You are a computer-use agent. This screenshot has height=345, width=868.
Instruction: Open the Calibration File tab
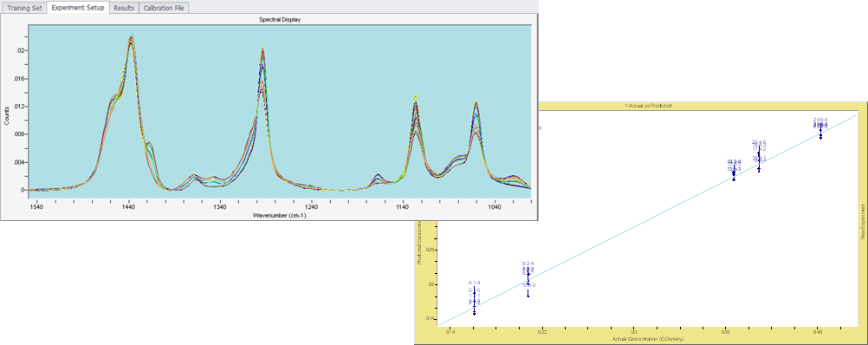click(165, 9)
